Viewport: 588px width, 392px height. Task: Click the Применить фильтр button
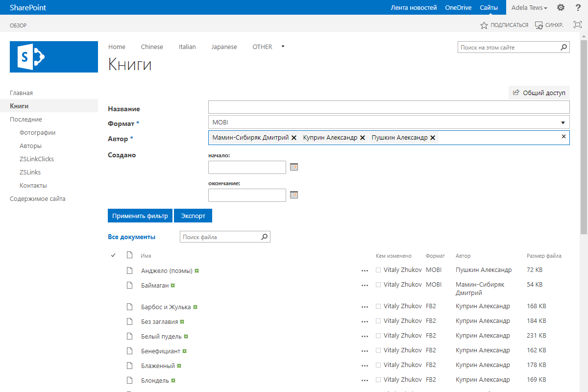click(x=140, y=216)
